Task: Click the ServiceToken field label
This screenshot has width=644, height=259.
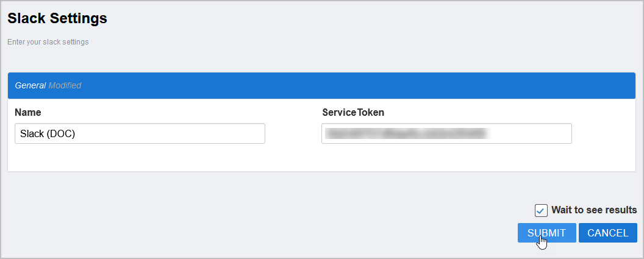Action: [353, 113]
